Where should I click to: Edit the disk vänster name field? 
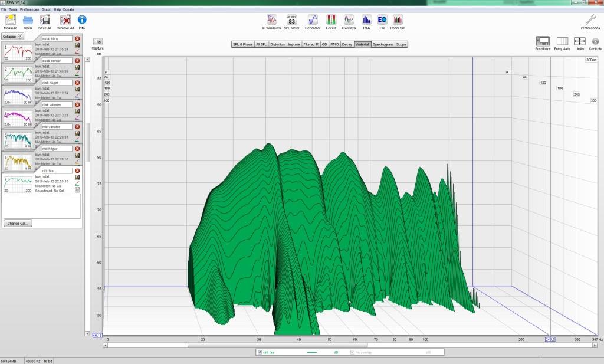click(x=57, y=104)
